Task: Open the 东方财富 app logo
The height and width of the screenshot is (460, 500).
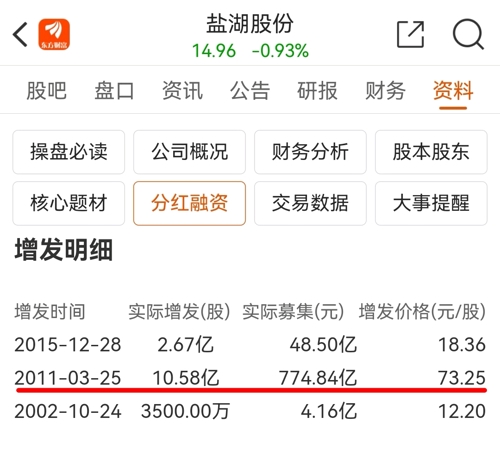Action: [x=54, y=34]
